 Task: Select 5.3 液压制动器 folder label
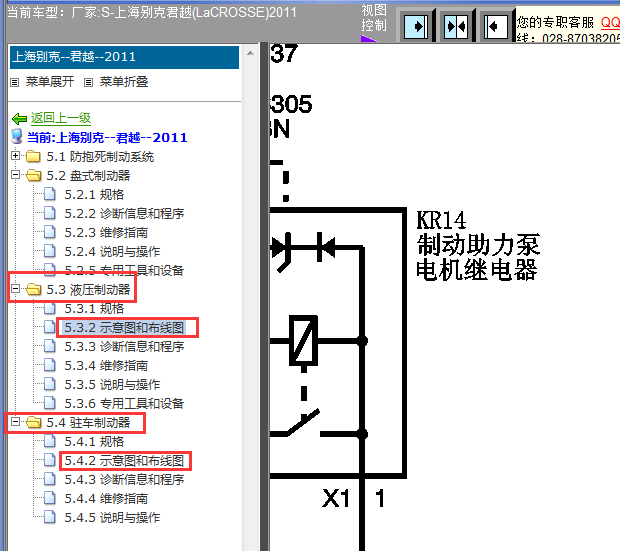(x=88, y=290)
